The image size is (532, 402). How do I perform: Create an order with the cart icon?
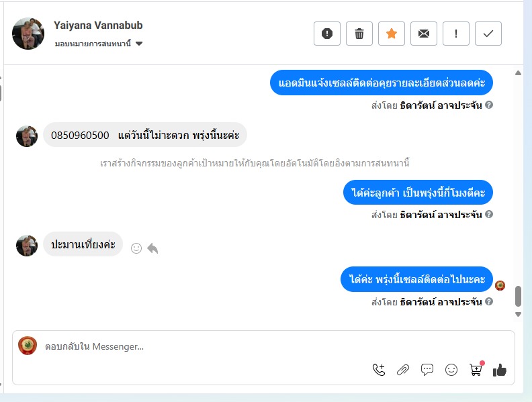pos(476,370)
